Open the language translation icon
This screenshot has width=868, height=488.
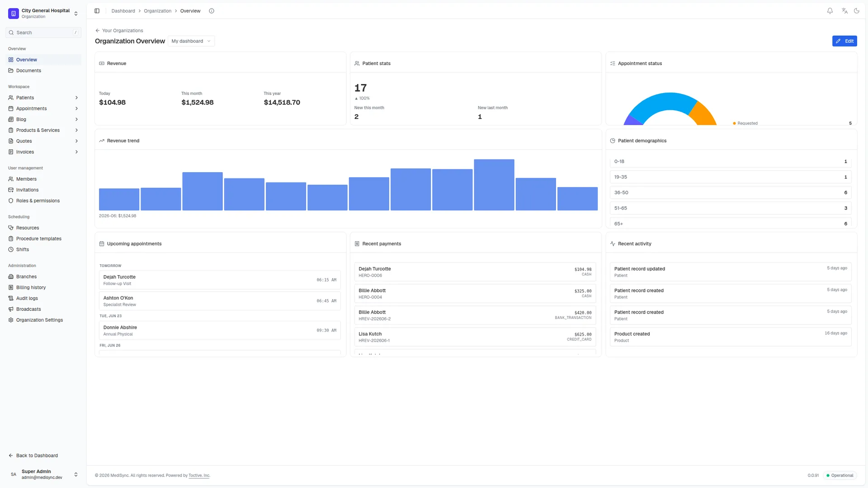(x=844, y=11)
